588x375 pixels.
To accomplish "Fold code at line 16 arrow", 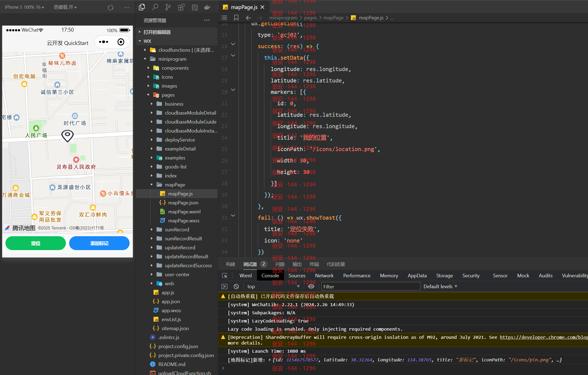I will (x=233, y=44).
